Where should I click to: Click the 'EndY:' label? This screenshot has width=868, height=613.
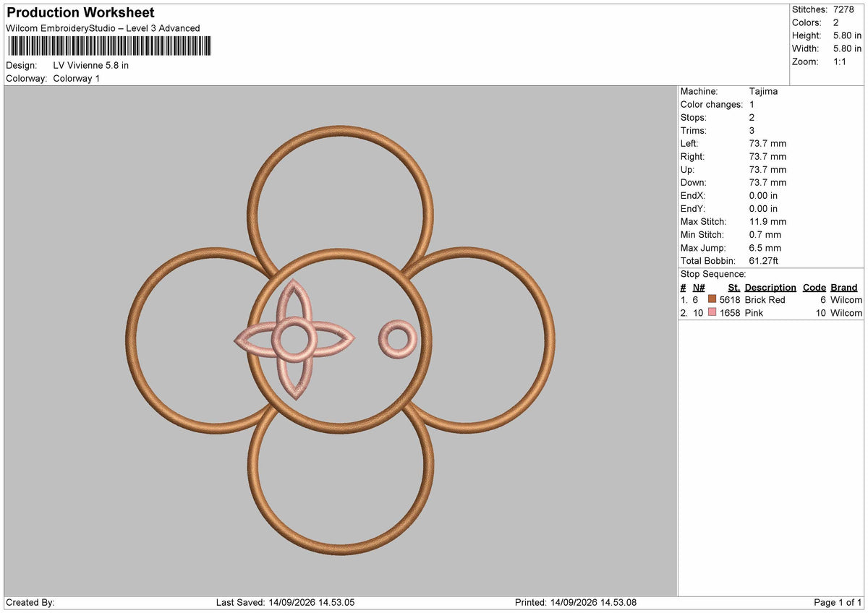click(x=693, y=208)
